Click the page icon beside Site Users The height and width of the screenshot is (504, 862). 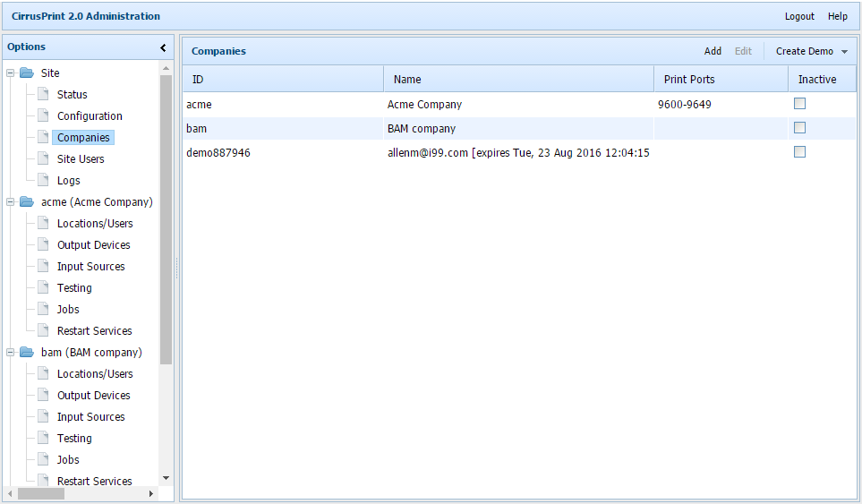coord(43,159)
